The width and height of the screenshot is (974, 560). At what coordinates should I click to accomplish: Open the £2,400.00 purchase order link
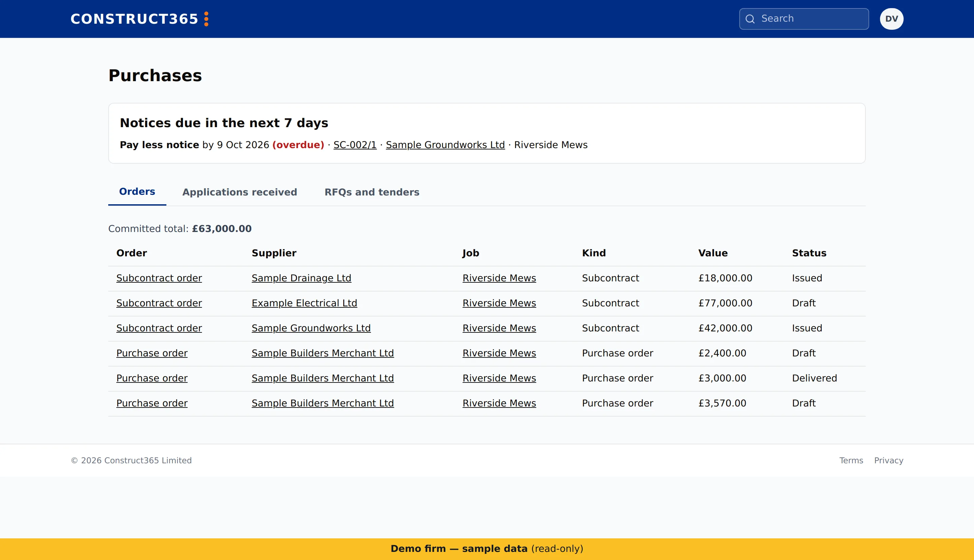tap(152, 353)
